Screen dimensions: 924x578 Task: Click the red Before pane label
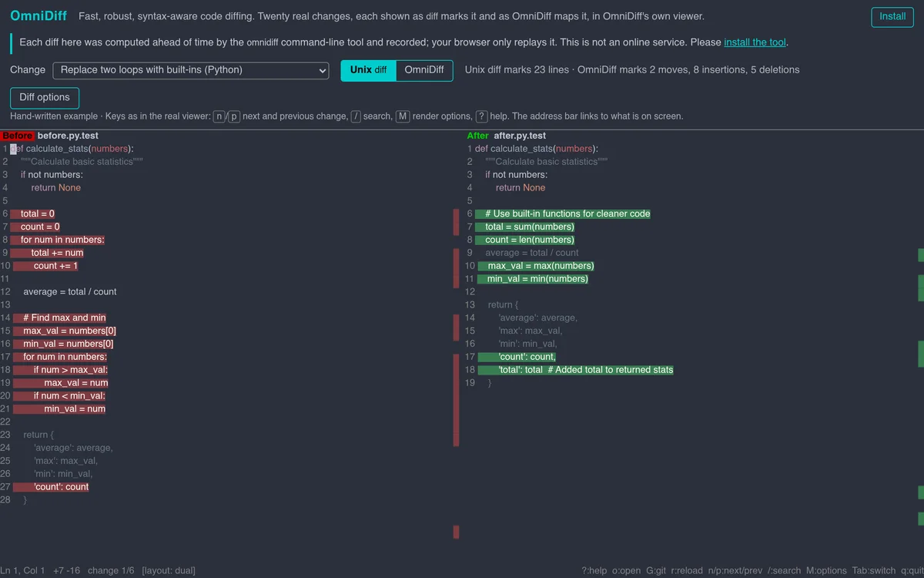(17, 136)
